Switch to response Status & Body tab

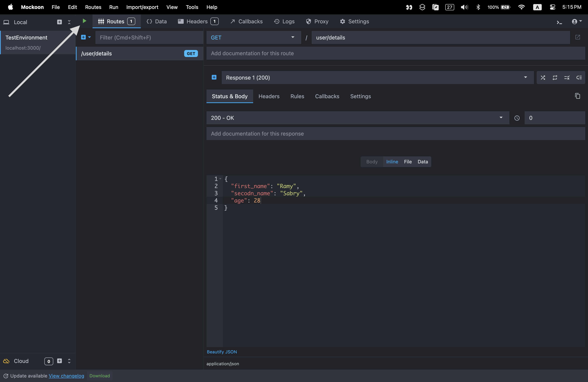tap(229, 96)
